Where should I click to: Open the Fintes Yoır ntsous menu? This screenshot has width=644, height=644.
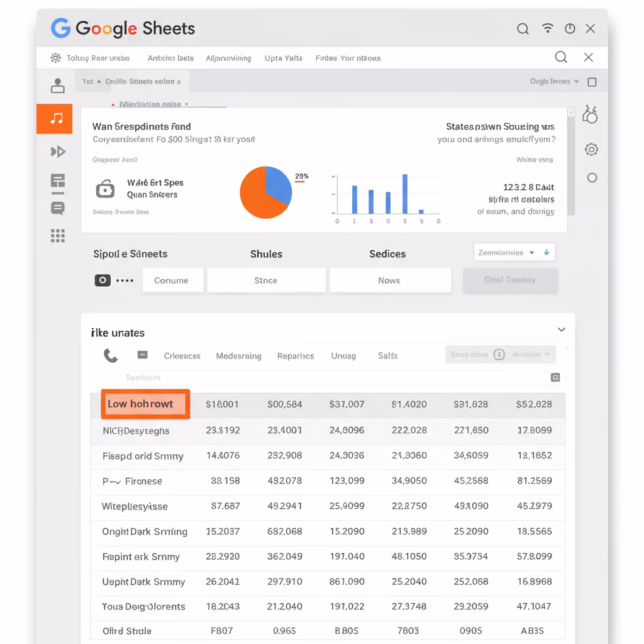pyautogui.click(x=348, y=58)
